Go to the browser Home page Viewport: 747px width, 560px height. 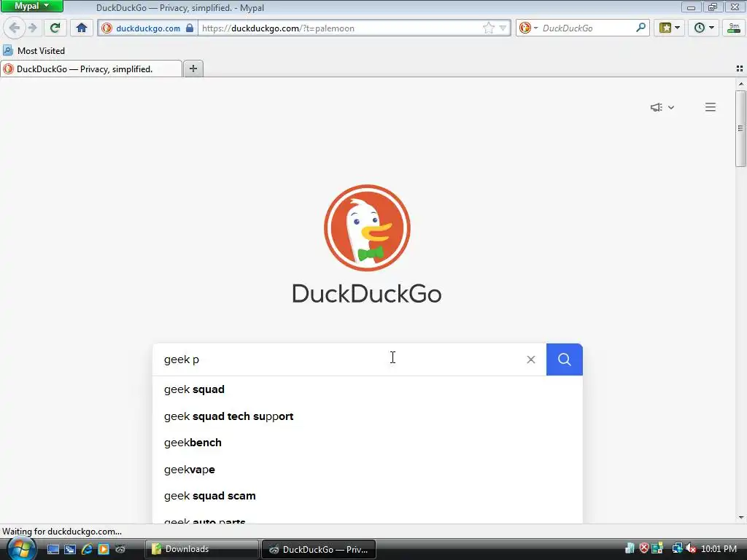pos(82,28)
